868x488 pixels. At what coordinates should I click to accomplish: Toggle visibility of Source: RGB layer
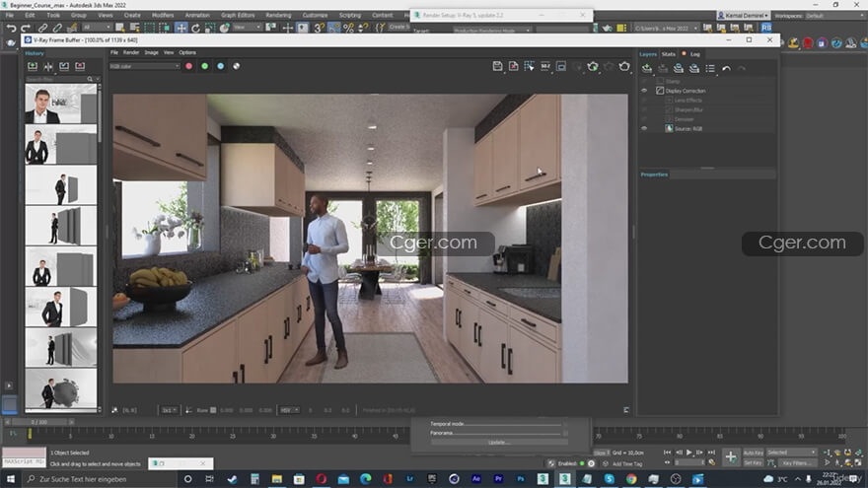(x=644, y=128)
